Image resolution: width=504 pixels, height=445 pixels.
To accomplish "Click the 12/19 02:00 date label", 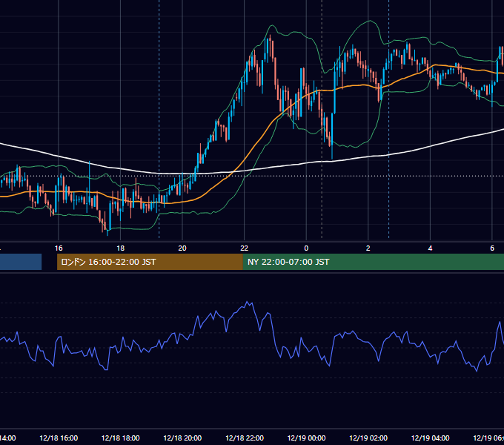I will pos(368,438).
